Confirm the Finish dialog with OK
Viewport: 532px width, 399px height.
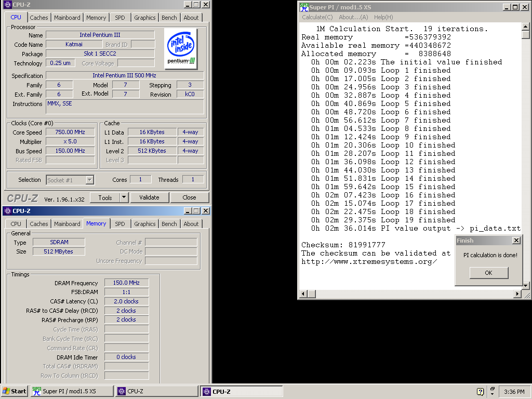pyautogui.click(x=489, y=273)
